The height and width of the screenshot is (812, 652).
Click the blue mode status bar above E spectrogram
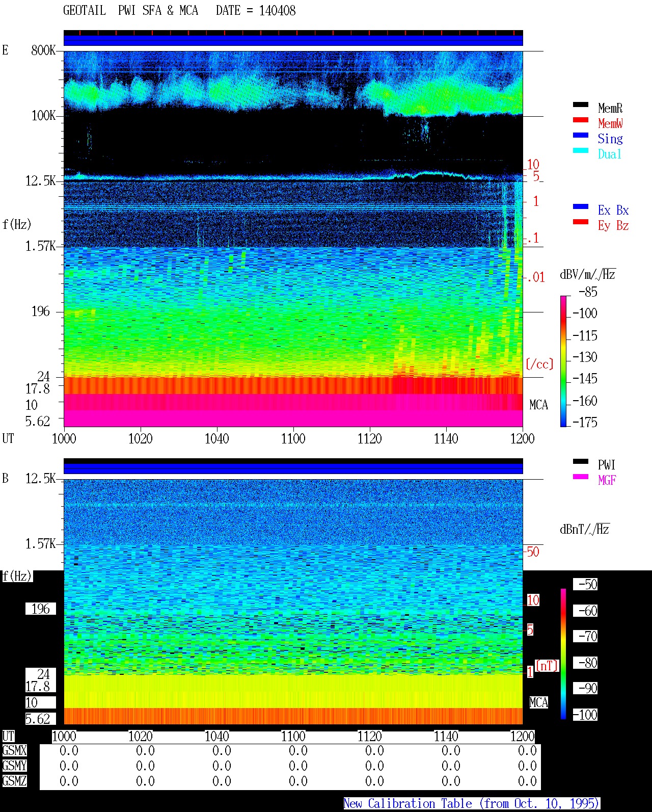(293, 40)
